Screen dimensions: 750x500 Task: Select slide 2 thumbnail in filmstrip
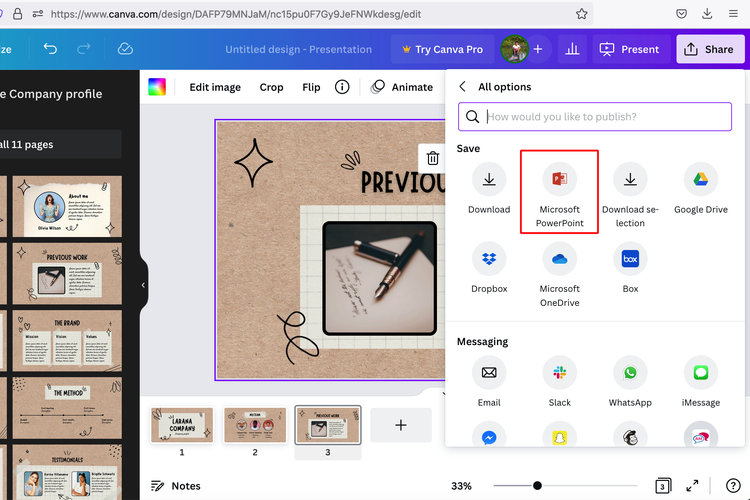point(254,424)
